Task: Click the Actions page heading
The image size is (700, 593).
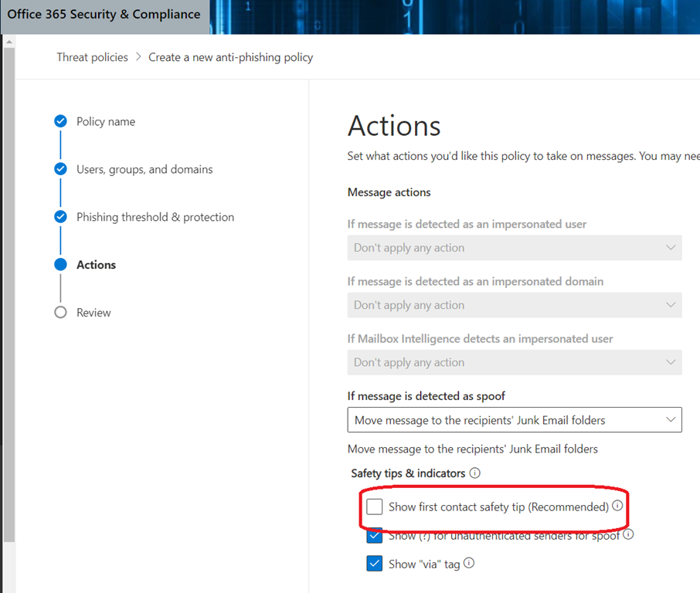Action: pos(394,126)
